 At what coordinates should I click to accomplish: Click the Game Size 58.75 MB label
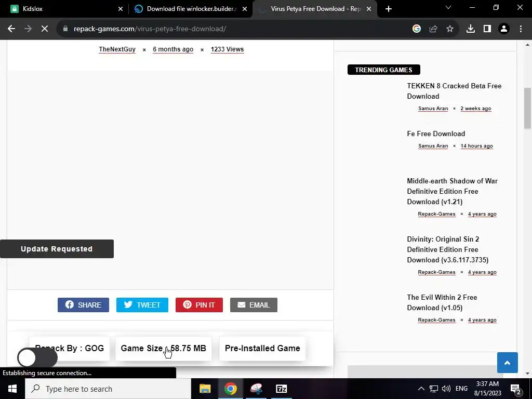pyautogui.click(x=164, y=349)
